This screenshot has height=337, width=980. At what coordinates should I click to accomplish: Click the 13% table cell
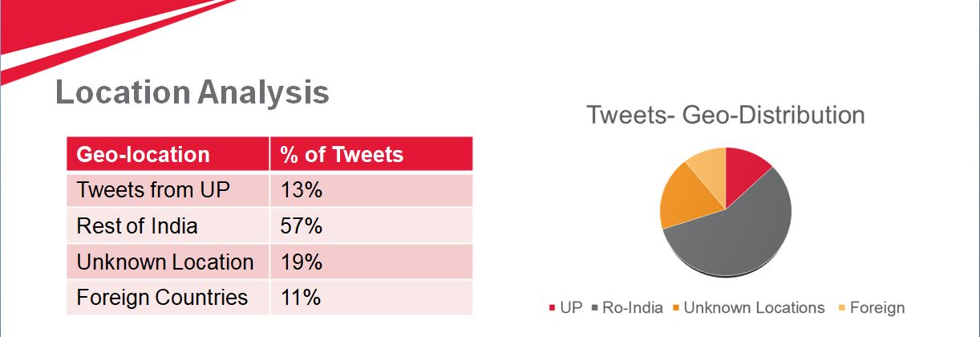pos(371,190)
